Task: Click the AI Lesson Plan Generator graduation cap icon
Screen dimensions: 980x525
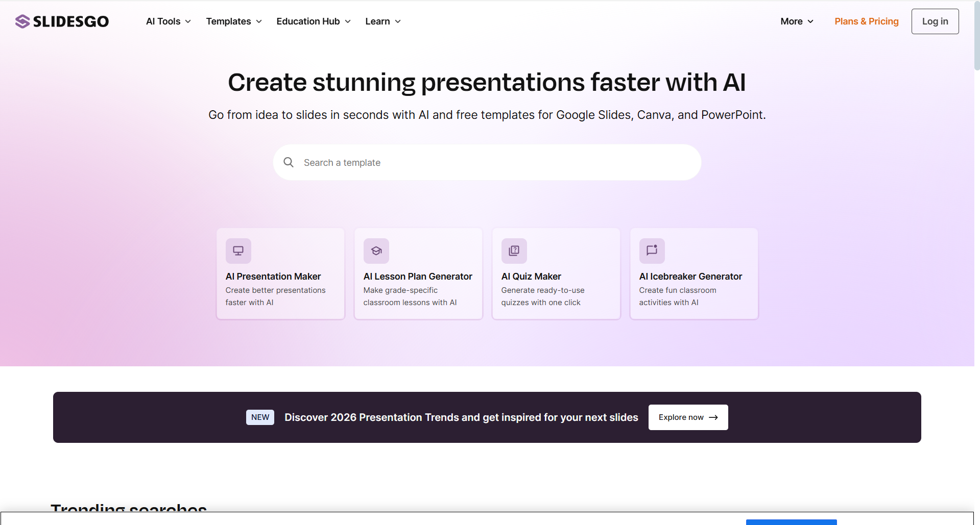Action: coord(376,251)
